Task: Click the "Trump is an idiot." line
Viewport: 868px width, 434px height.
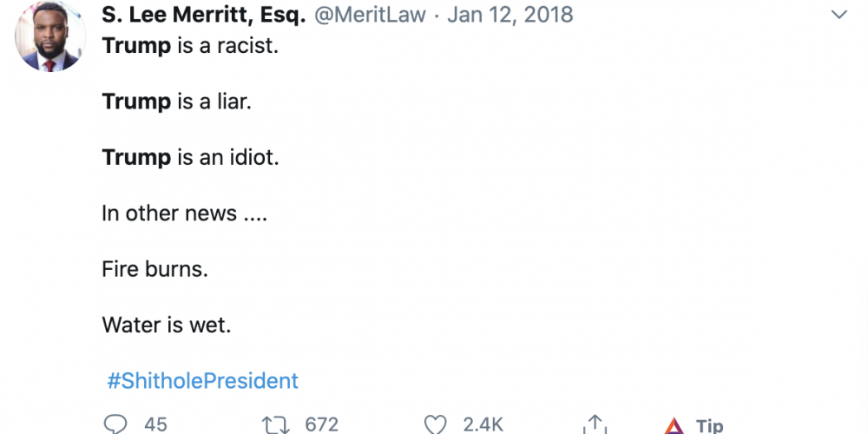Action: [191, 157]
